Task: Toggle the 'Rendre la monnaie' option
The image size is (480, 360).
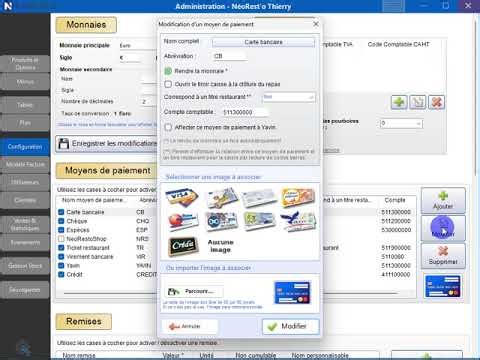Action: (168, 71)
